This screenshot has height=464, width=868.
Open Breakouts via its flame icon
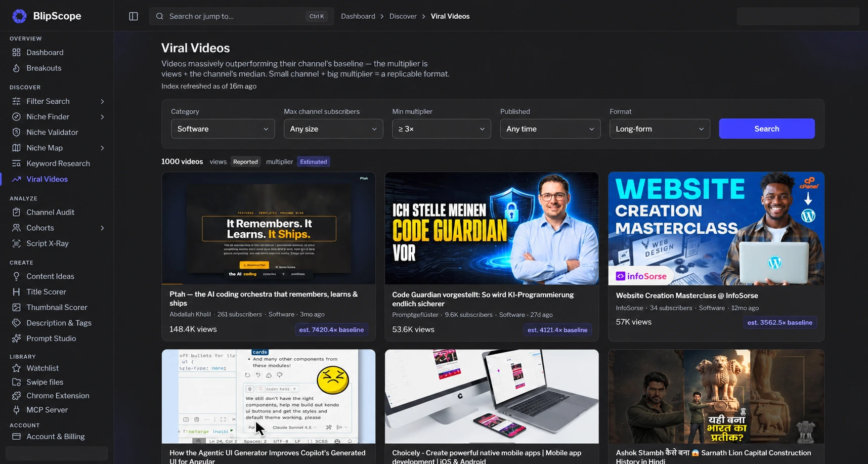16,68
